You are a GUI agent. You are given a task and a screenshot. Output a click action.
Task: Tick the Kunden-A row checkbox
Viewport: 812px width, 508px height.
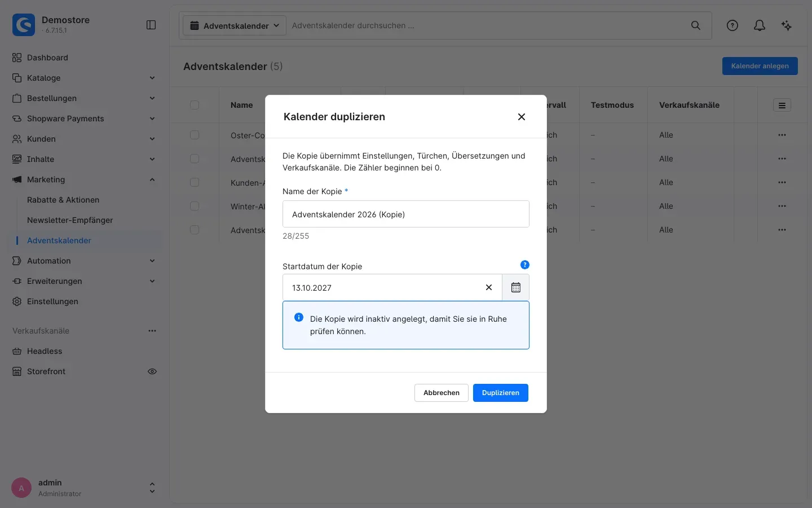(195, 182)
